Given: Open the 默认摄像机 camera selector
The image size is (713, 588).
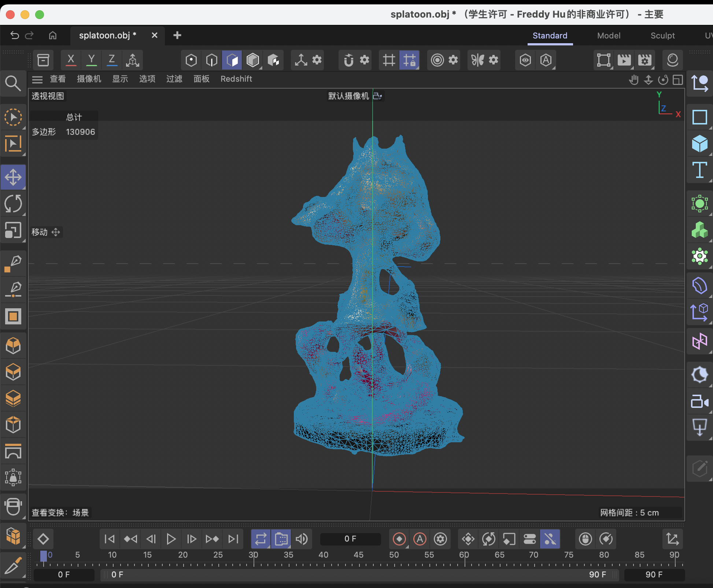Looking at the screenshot, I should pyautogui.click(x=348, y=96).
